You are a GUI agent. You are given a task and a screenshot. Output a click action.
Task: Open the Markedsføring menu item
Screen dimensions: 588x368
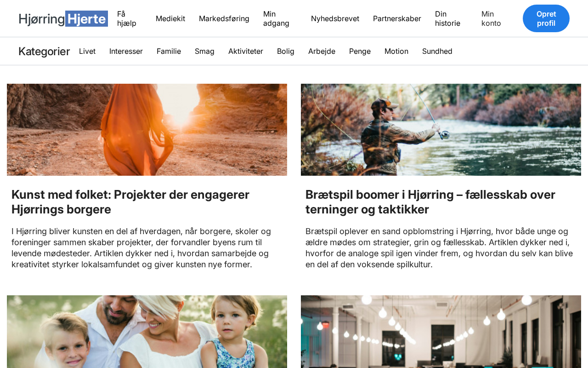point(224,18)
